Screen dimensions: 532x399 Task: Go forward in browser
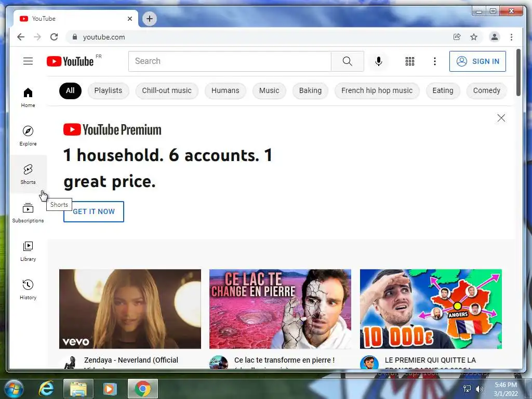pyautogui.click(x=37, y=37)
